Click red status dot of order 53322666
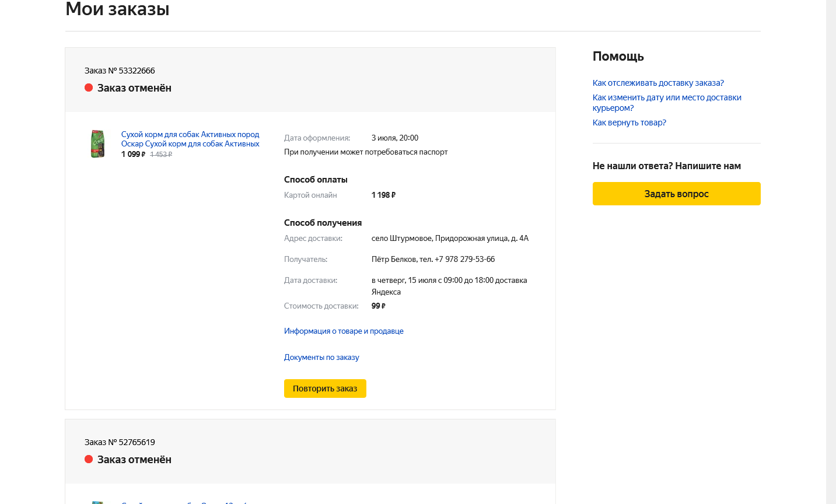Viewport: 836px width, 504px height. [x=89, y=88]
